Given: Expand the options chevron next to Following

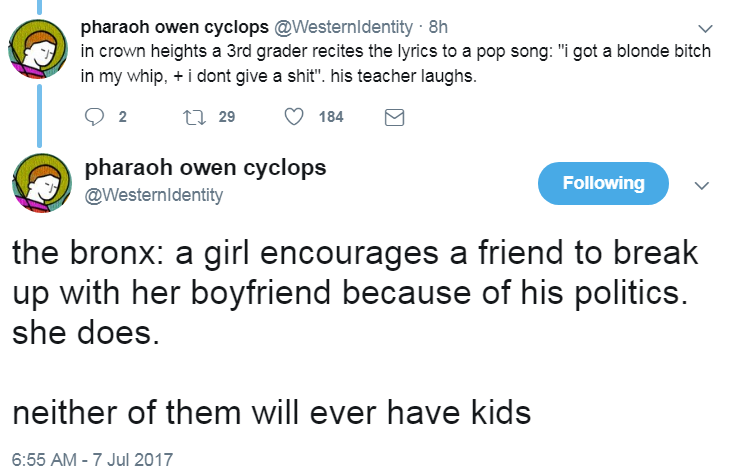Looking at the screenshot, I should tap(702, 185).
